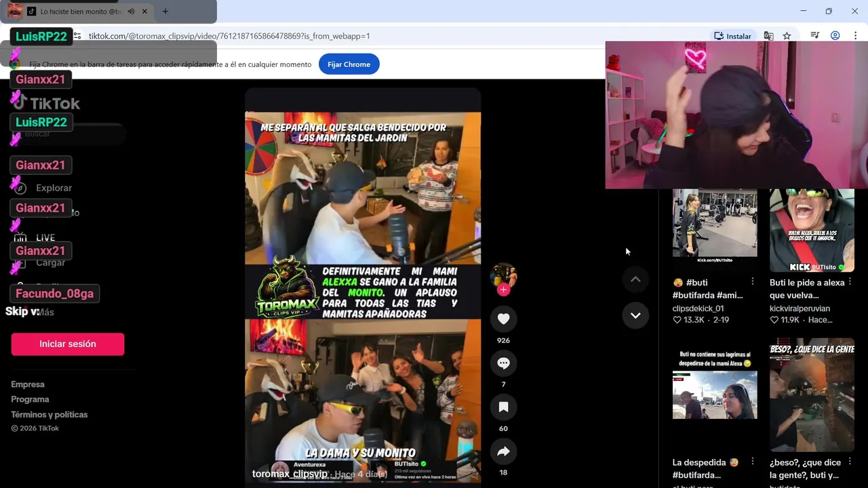Go to previous video with up chevron

[x=635, y=279]
